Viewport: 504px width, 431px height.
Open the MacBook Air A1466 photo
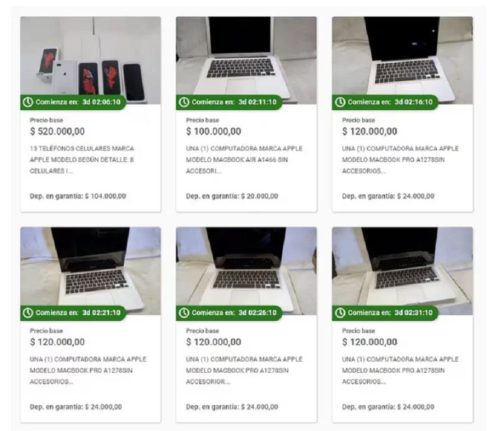pyautogui.click(x=246, y=60)
